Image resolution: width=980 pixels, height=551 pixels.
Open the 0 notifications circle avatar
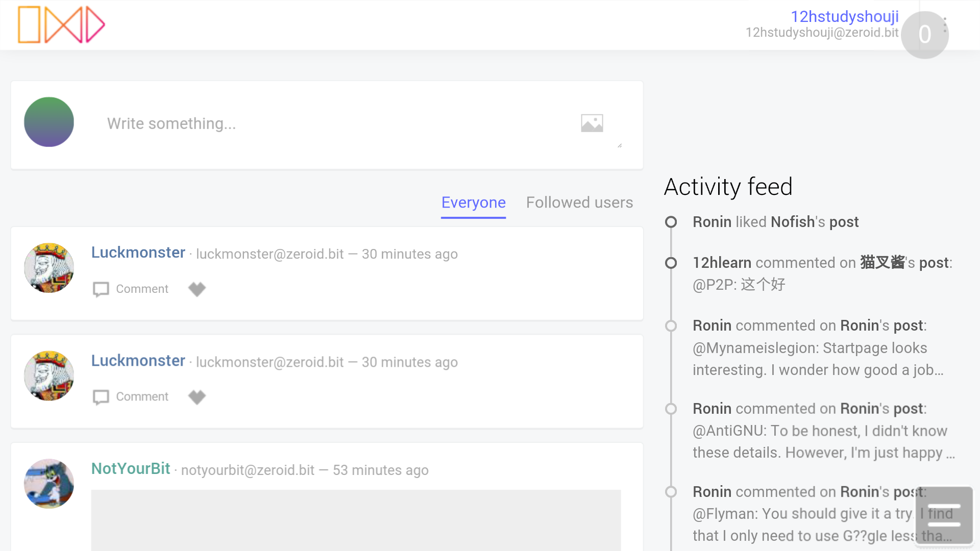pos(924,35)
